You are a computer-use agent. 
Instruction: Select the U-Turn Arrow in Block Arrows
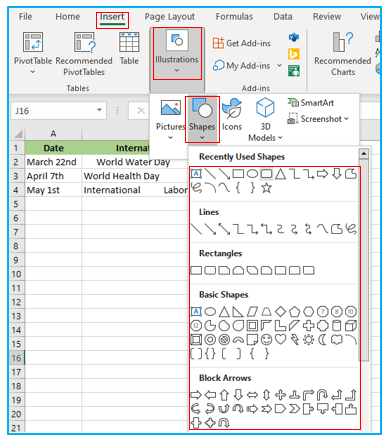[x=323, y=395]
